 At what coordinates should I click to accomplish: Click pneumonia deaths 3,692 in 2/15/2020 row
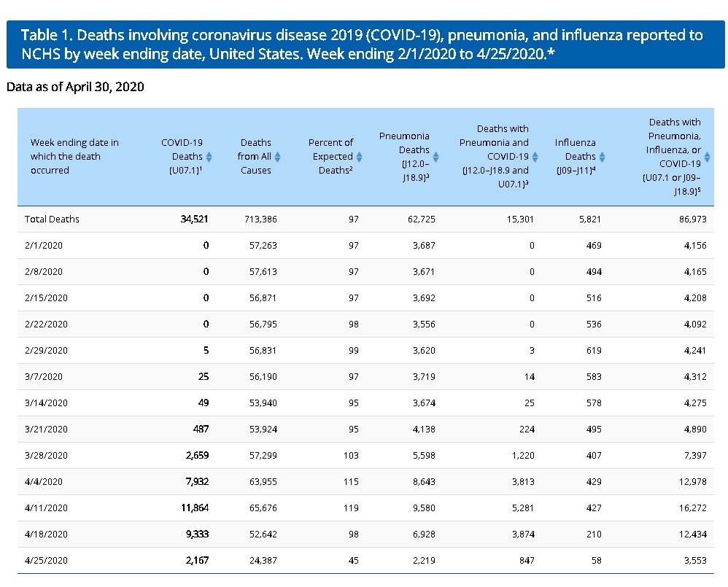(x=424, y=298)
